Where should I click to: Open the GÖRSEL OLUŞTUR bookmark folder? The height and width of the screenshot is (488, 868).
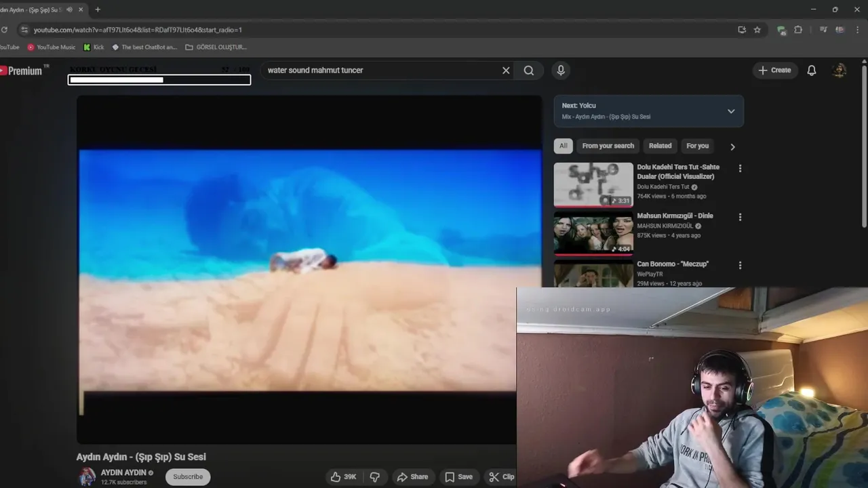tap(216, 47)
